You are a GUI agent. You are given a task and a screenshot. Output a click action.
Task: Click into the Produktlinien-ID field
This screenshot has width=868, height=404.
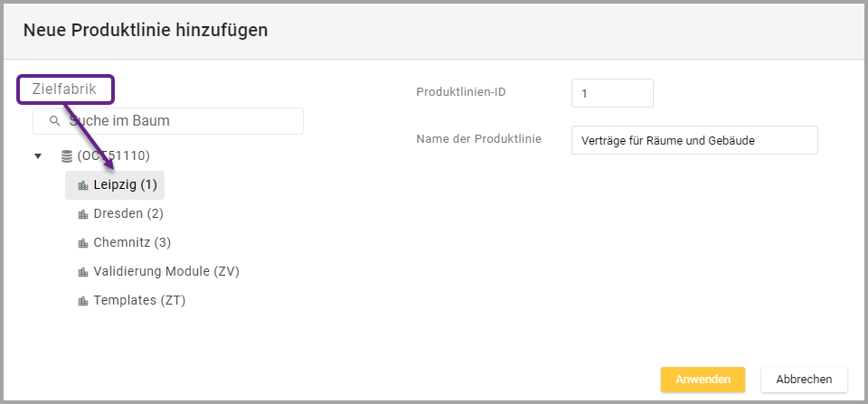[612, 93]
